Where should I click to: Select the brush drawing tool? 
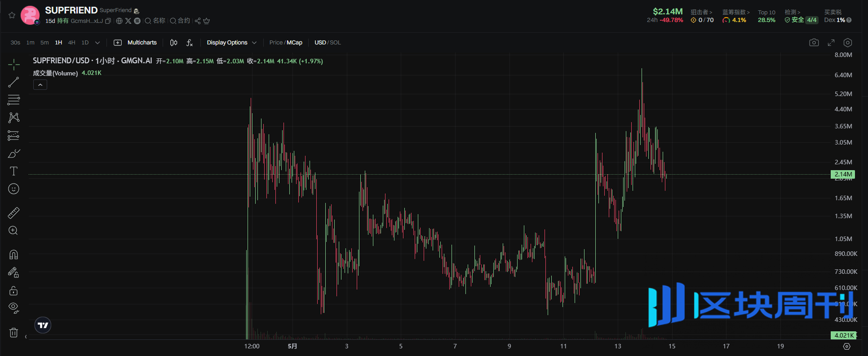click(x=14, y=154)
